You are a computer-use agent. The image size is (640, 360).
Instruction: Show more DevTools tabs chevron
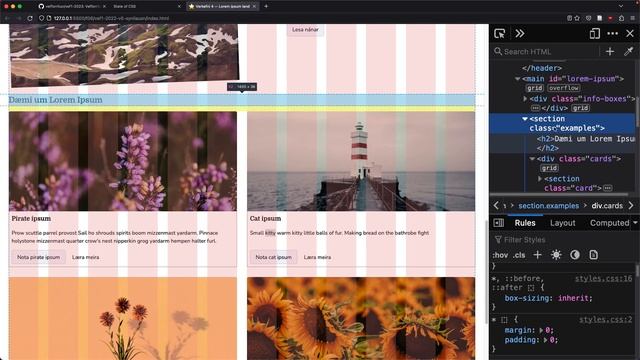[x=520, y=33]
